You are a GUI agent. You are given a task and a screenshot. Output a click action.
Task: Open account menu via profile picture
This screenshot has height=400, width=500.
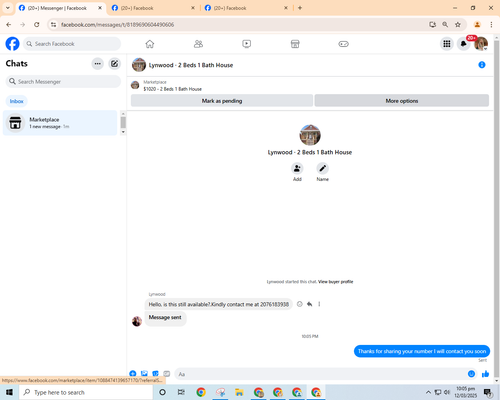[x=481, y=44]
